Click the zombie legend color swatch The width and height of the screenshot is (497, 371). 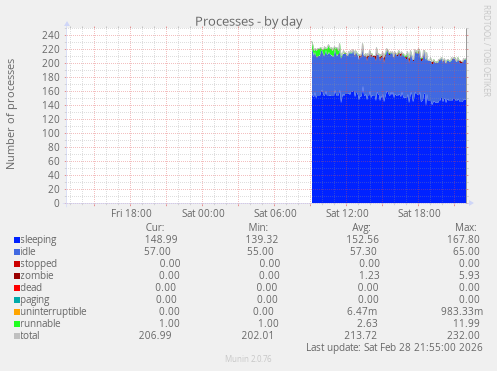(x=17, y=276)
